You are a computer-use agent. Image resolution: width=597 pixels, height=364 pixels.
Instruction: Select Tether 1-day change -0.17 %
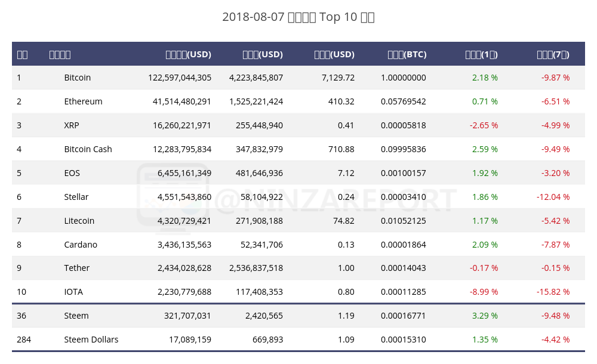tap(484, 268)
